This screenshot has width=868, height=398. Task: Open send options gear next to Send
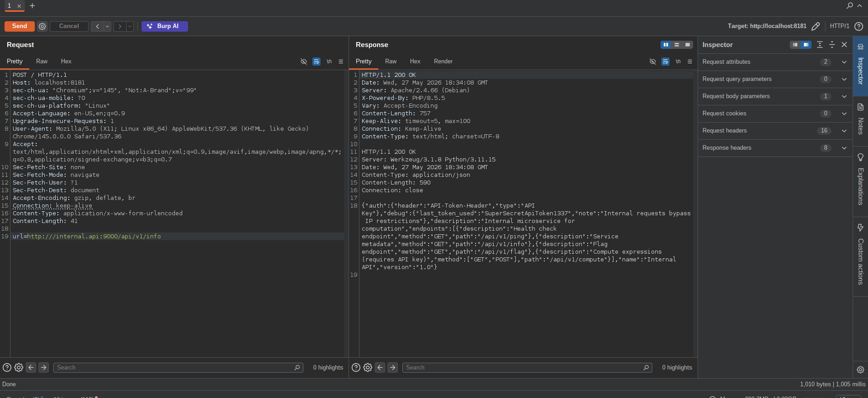tap(42, 26)
